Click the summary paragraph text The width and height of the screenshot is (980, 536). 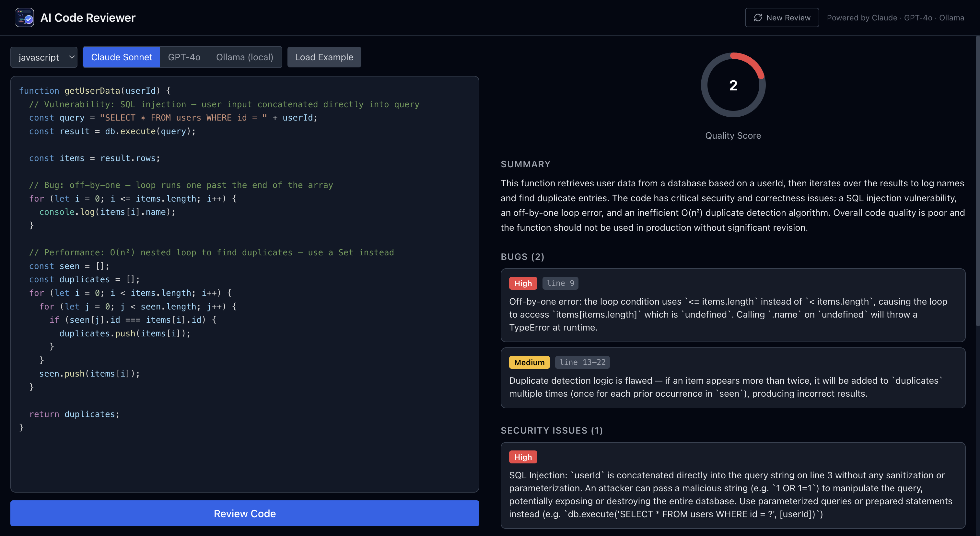point(733,205)
